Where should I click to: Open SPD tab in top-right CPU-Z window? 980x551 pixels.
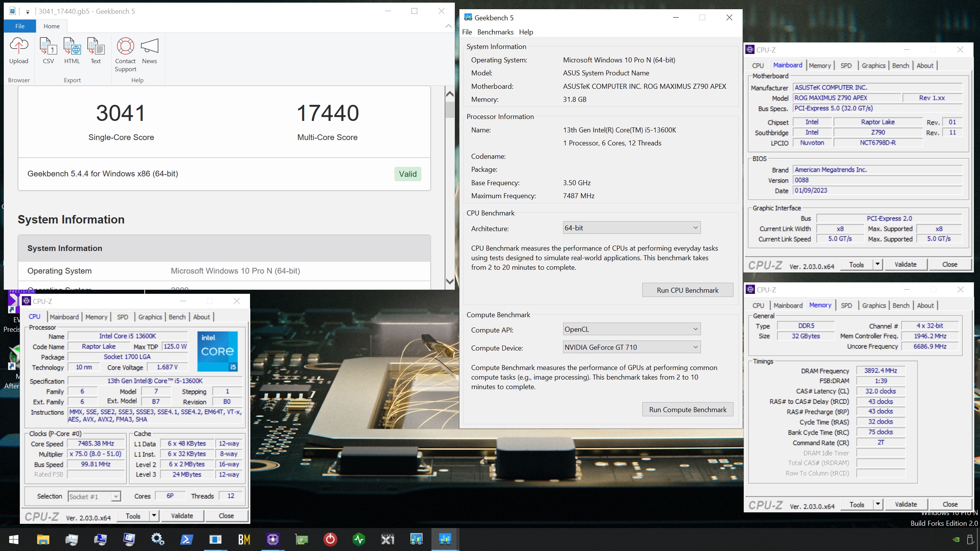click(846, 65)
